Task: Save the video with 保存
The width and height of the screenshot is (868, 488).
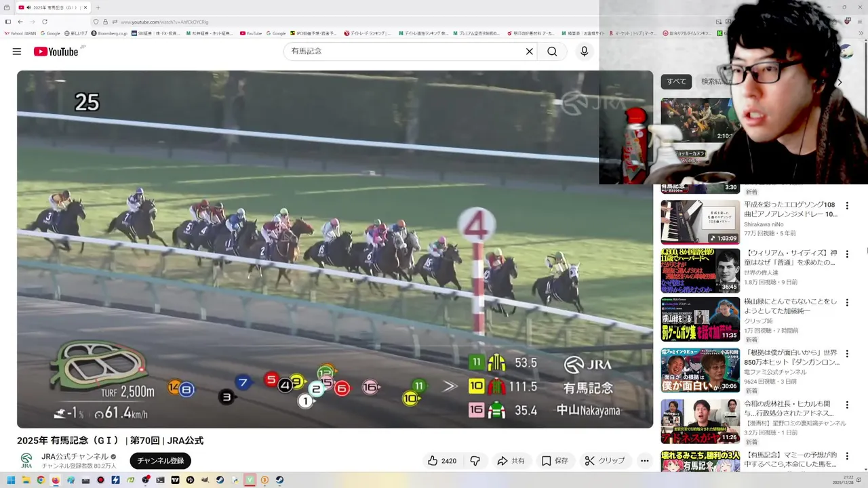Action: click(x=555, y=461)
